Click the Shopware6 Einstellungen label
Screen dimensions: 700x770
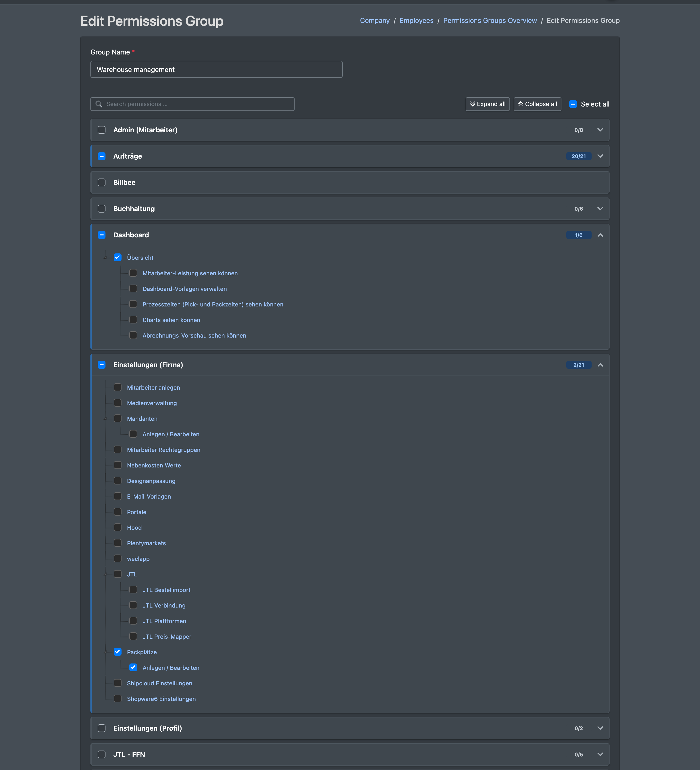click(x=161, y=699)
